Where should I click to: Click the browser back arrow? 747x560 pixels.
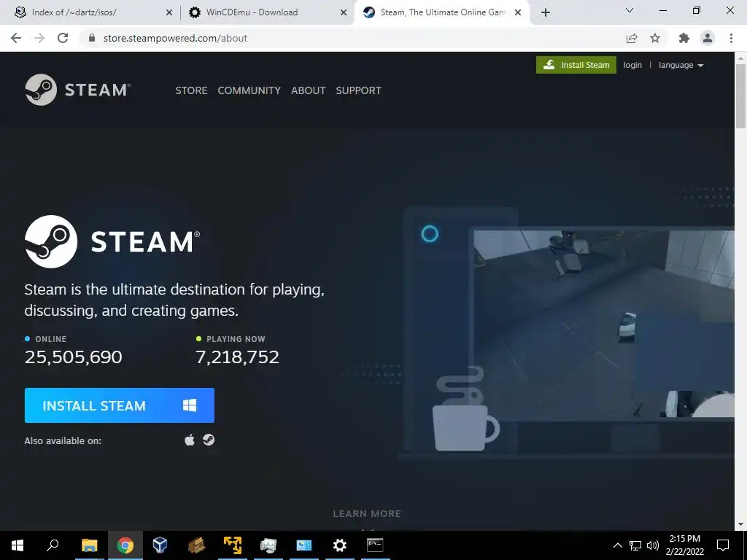[x=16, y=38]
